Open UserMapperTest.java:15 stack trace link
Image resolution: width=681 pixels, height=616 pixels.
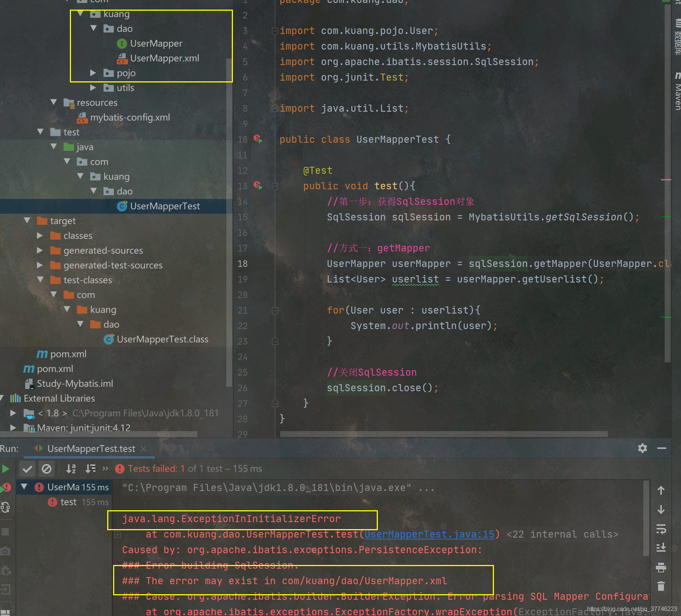(x=429, y=534)
